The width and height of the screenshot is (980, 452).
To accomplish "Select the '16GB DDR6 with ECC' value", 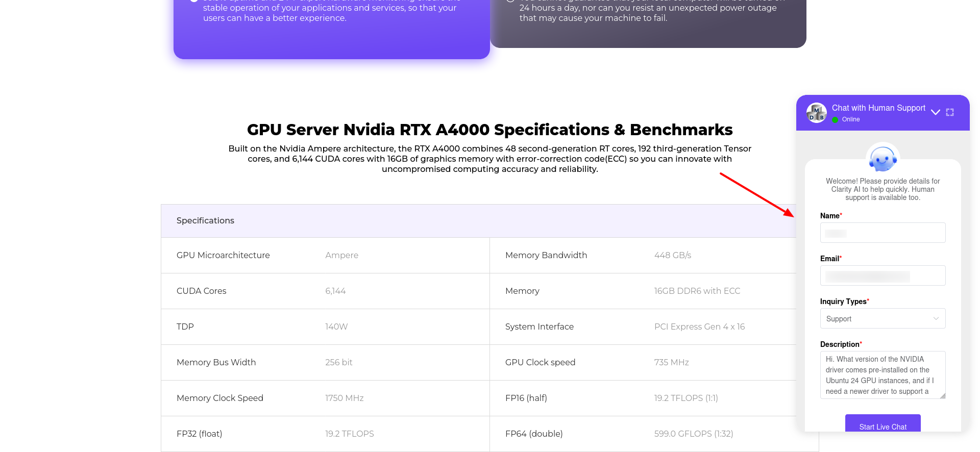I will [x=697, y=291].
